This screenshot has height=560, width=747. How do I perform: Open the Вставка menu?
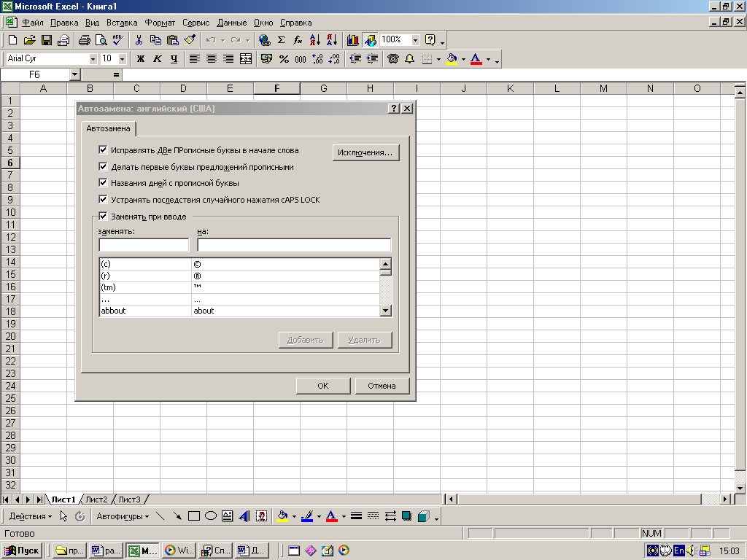[122, 23]
